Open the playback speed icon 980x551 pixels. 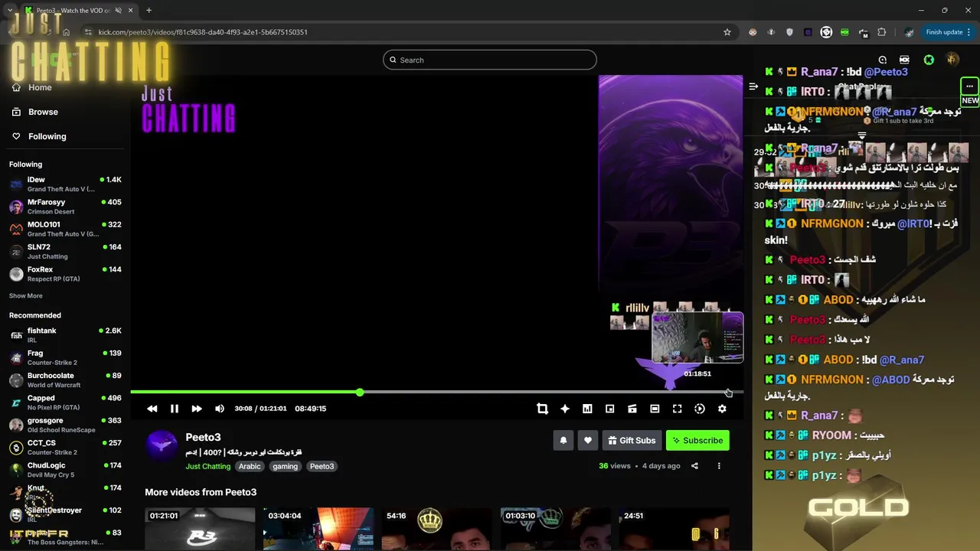(700, 409)
